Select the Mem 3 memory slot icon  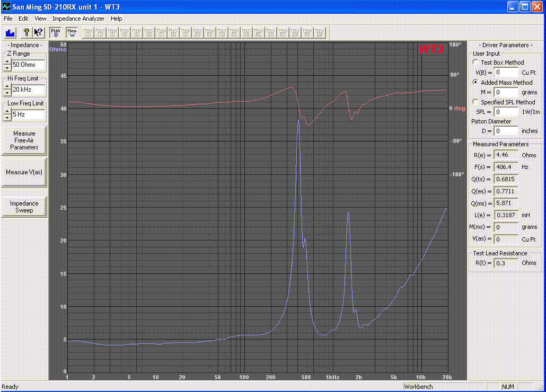[x=112, y=33]
